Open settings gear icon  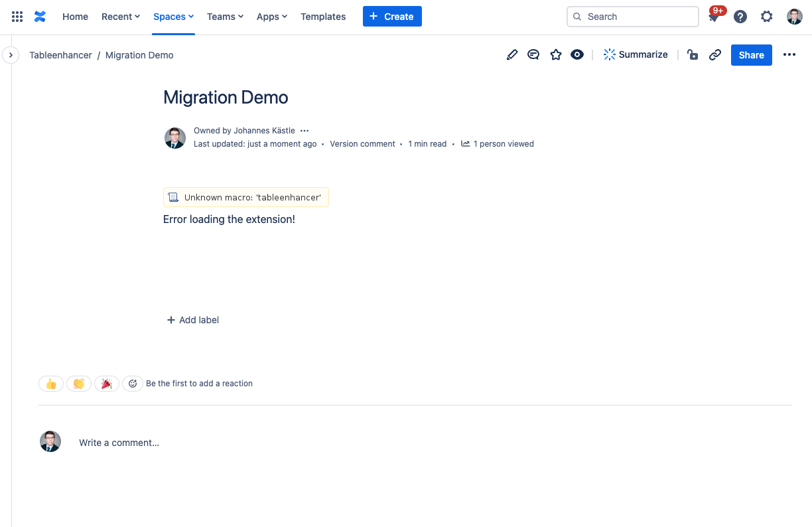pos(767,17)
